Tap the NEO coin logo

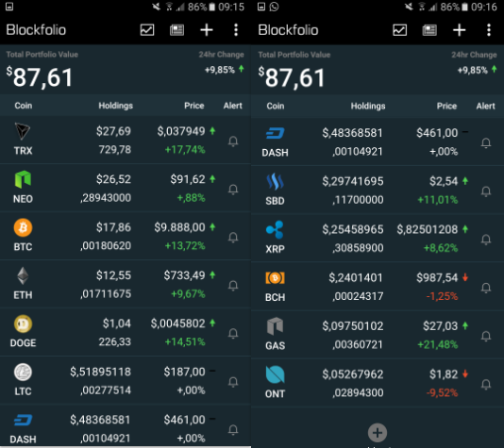point(23,179)
